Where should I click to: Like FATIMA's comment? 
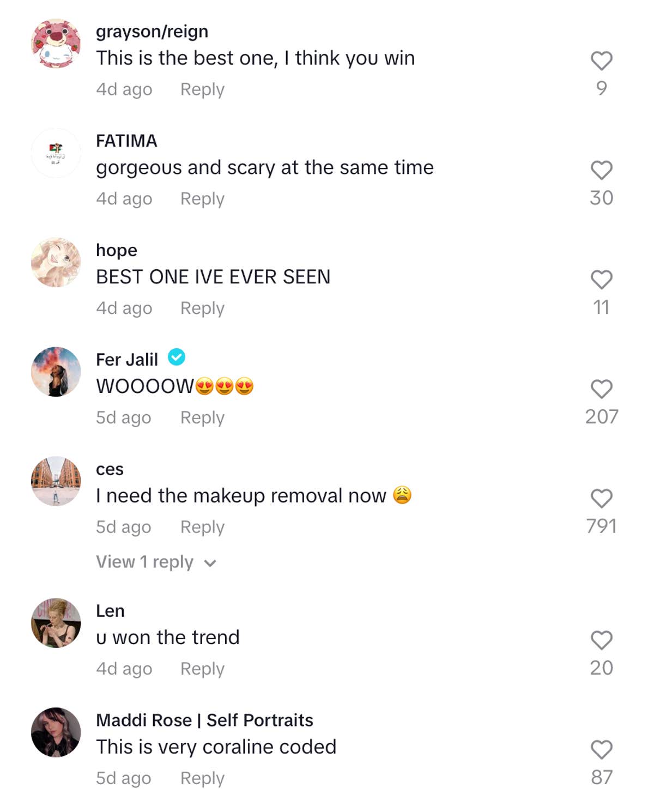(601, 171)
